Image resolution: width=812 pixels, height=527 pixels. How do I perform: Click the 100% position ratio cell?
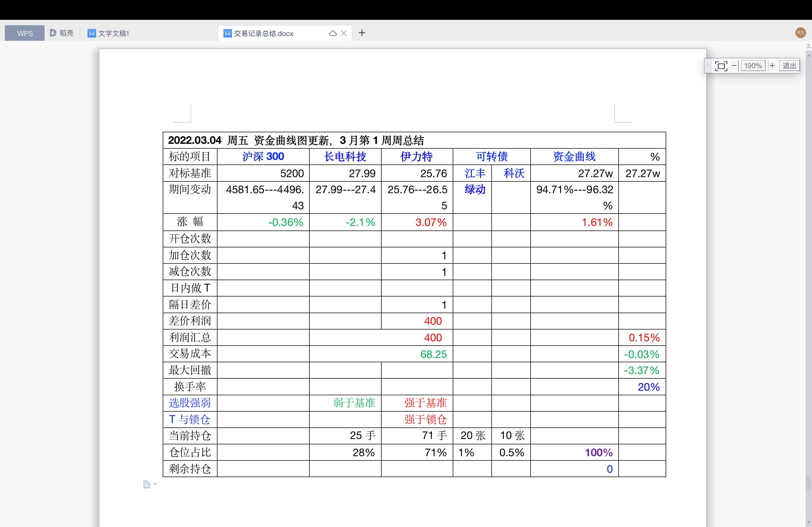(x=574, y=452)
